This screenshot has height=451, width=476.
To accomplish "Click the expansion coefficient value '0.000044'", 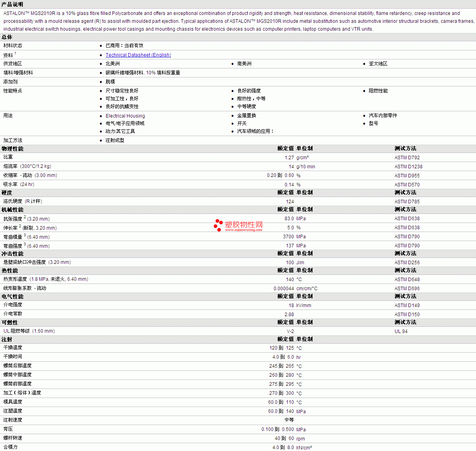I will (284, 289).
